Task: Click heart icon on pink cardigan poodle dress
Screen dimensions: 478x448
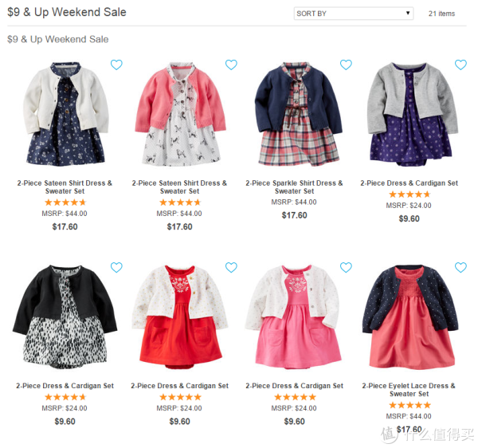Action: 231,65
